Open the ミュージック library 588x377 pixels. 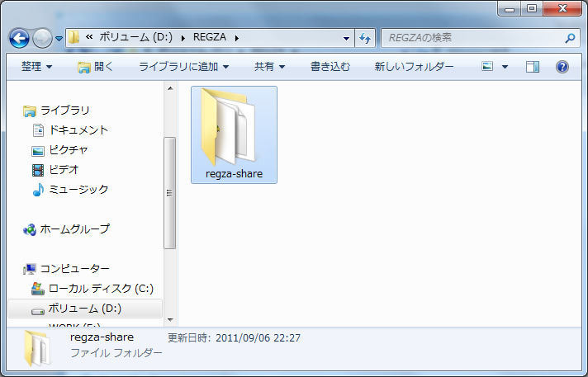pos(78,190)
